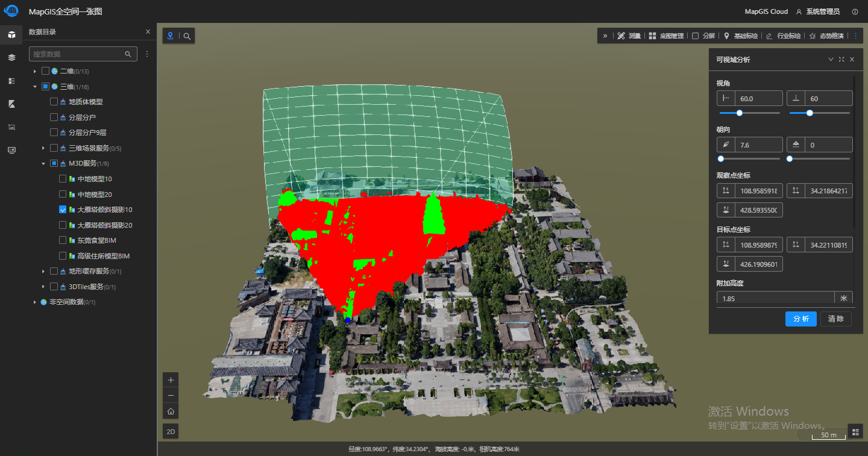
Task: Toggle the 三维 group checkbox
Action: coord(45,87)
